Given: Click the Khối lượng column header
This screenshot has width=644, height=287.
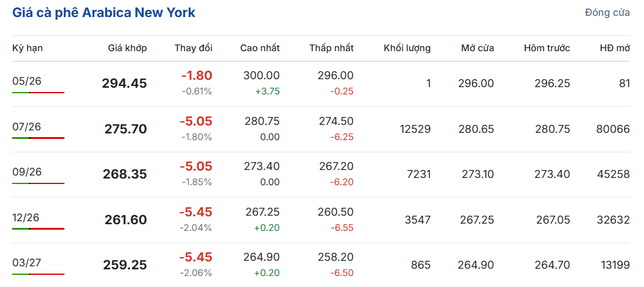Looking at the screenshot, I should coord(407,48).
